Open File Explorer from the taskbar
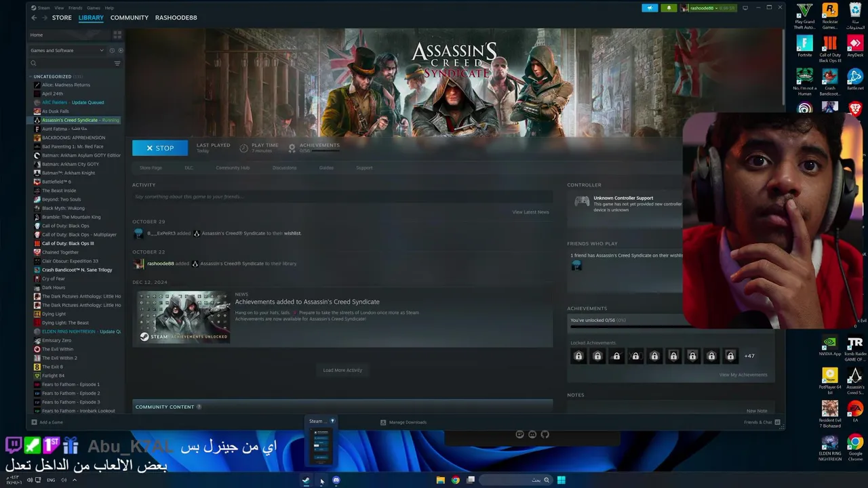The height and width of the screenshot is (488, 868). [x=441, y=480]
